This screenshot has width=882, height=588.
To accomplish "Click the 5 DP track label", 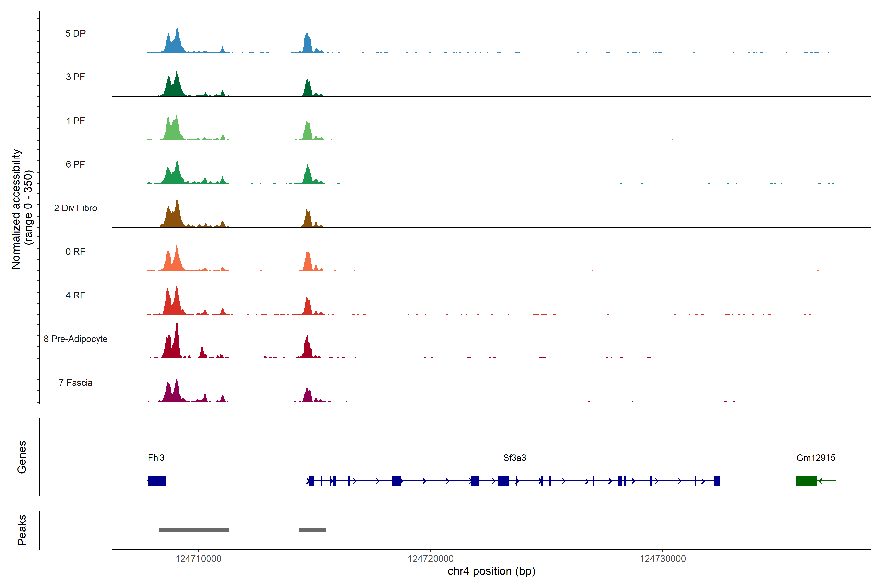I will coord(75,33).
